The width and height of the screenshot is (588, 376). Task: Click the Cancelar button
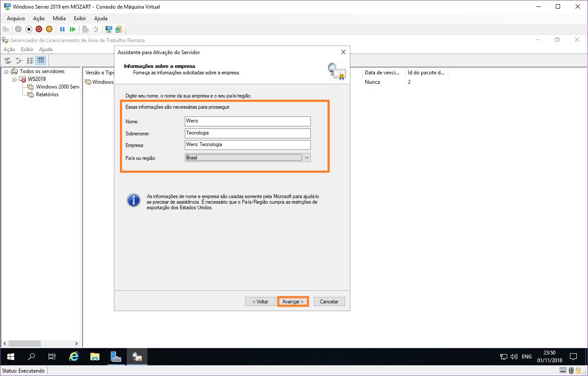pos(329,302)
